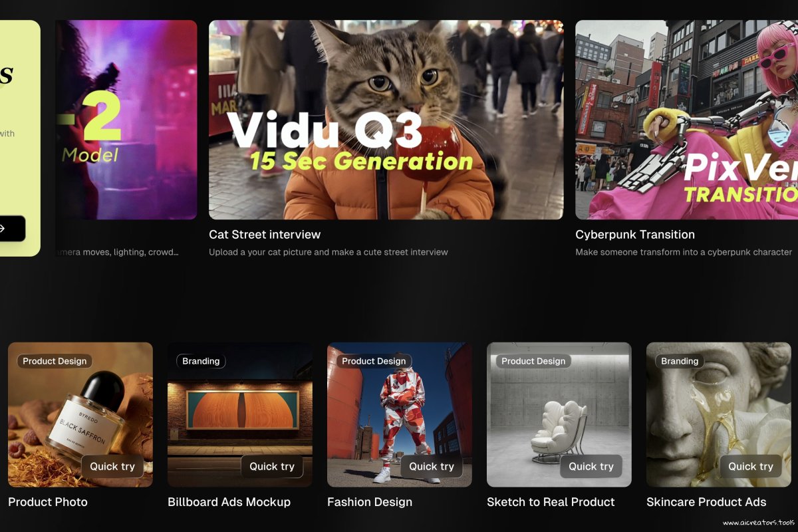Quick try the Product Photo template
This screenshot has width=798, height=532.
(112, 466)
